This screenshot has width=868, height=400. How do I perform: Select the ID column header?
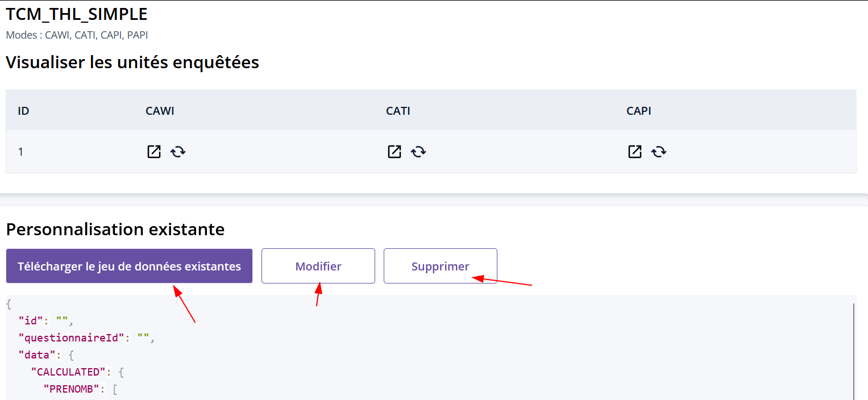click(x=23, y=111)
